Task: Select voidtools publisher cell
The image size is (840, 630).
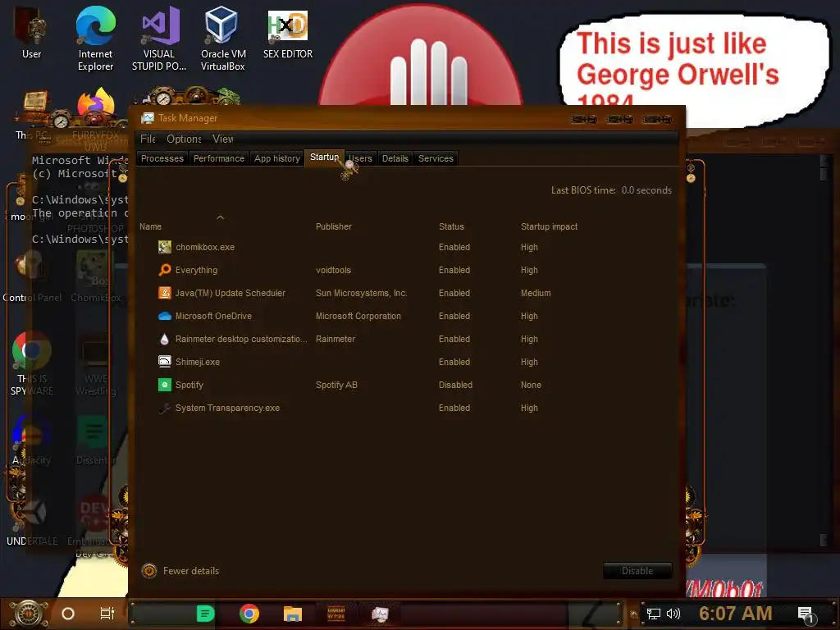Action: (x=333, y=270)
